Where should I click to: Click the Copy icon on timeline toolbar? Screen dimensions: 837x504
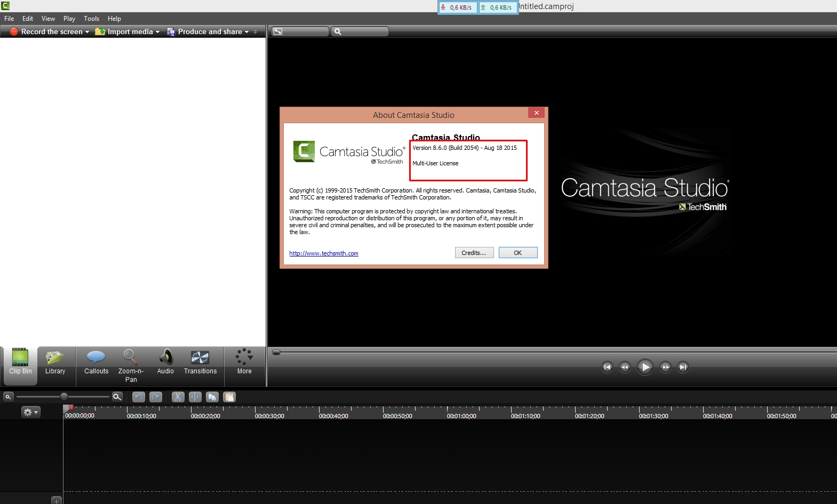point(212,397)
